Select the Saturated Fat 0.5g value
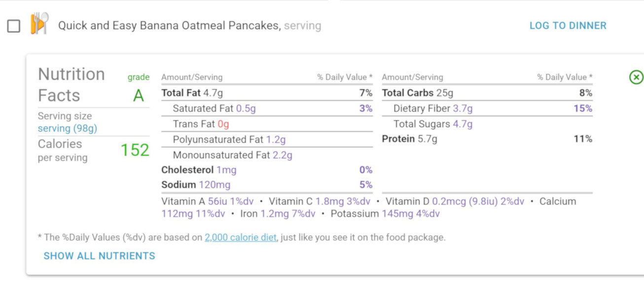 (x=246, y=108)
